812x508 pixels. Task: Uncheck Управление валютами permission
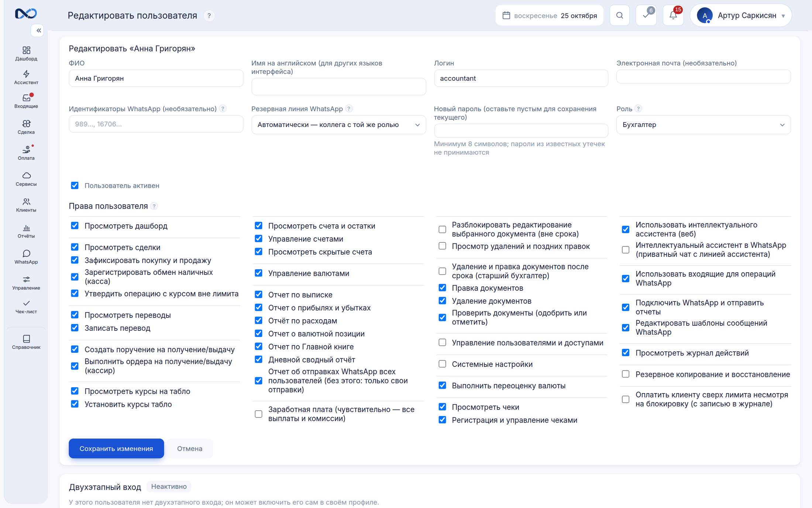click(x=258, y=273)
